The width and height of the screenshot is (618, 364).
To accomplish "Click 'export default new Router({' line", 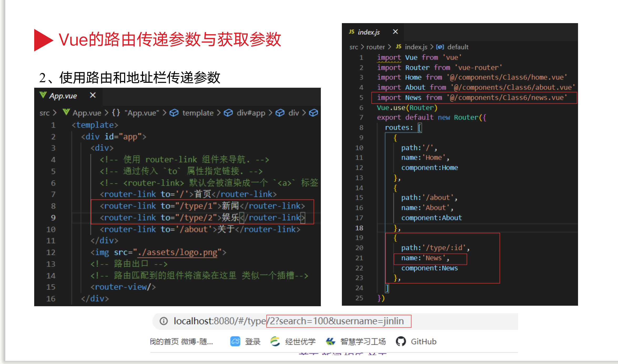I will (432, 117).
